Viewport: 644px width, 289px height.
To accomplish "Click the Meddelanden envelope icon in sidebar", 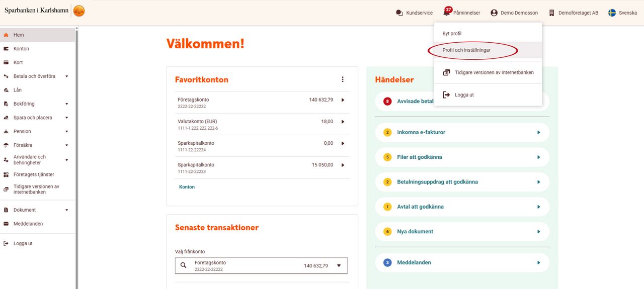I will (x=6, y=224).
